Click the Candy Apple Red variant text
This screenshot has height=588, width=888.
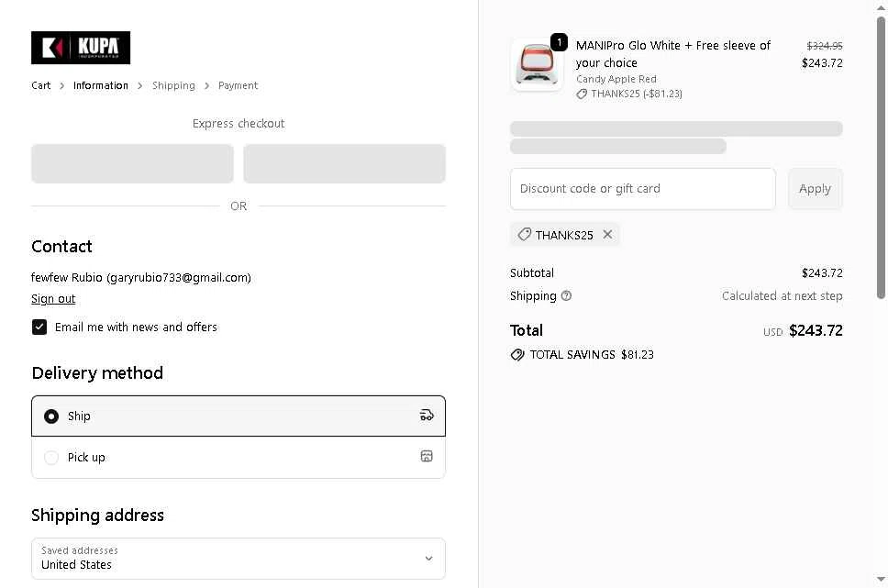[x=616, y=79]
